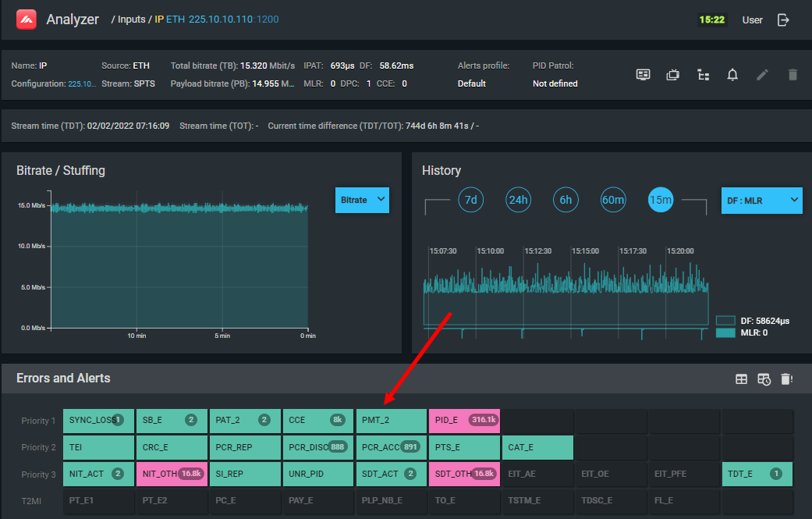Select the 60m history range

click(x=613, y=200)
